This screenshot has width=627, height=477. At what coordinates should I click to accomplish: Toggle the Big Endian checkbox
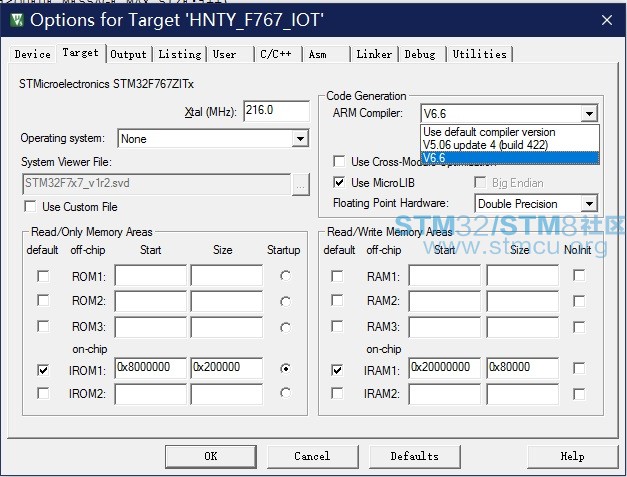pos(480,183)
